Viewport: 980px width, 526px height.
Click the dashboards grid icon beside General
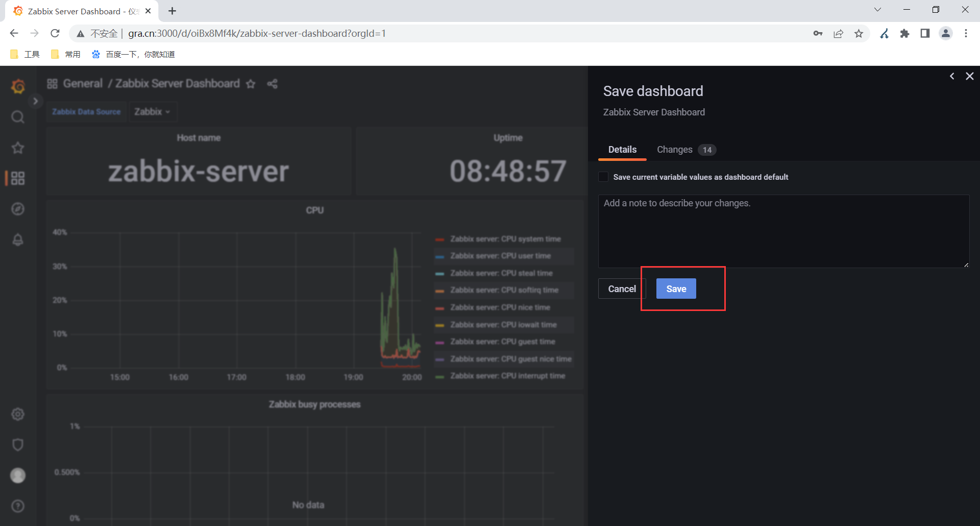coord(52,84)
